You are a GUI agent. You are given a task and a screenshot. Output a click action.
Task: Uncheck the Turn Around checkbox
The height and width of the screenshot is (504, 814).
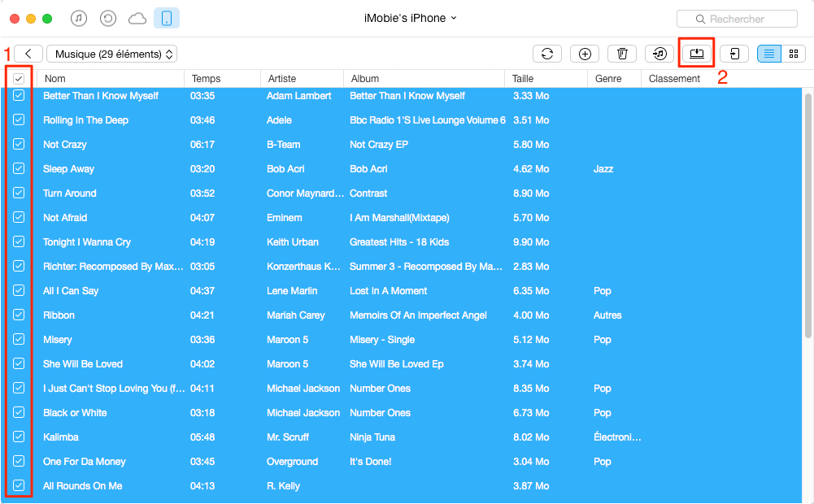click(x=19, y=193)
